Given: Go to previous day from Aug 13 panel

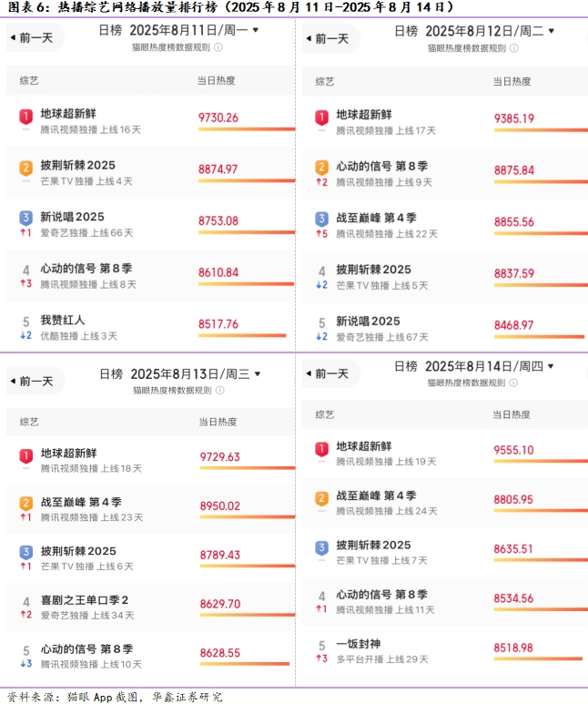Looking at the screenshot, I should click(x=31, y=381).
